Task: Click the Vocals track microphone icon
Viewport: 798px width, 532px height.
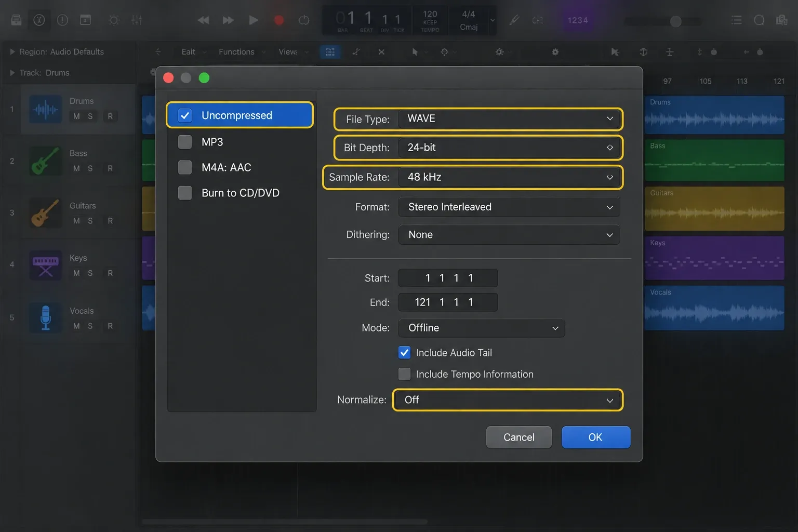Action: coord(46,317)
